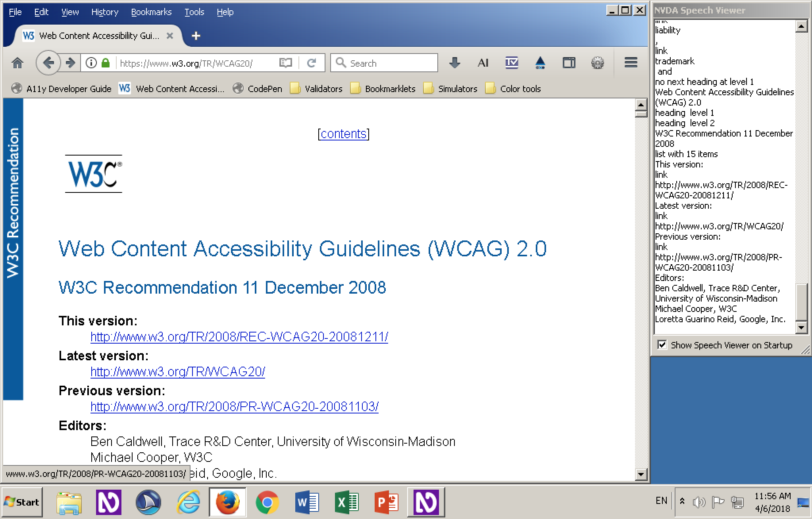Follow the contents link on the page
This screenshot has height=519, width=812.
343,134
